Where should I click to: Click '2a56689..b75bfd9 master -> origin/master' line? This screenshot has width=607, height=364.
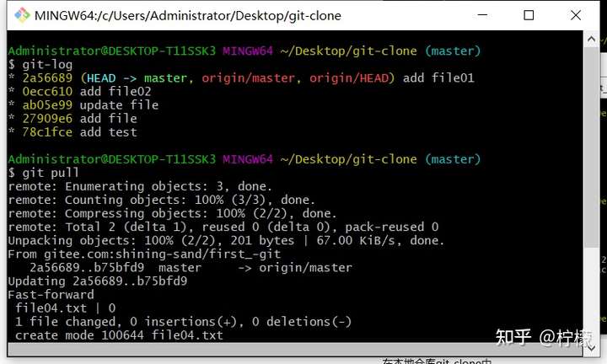191,268
